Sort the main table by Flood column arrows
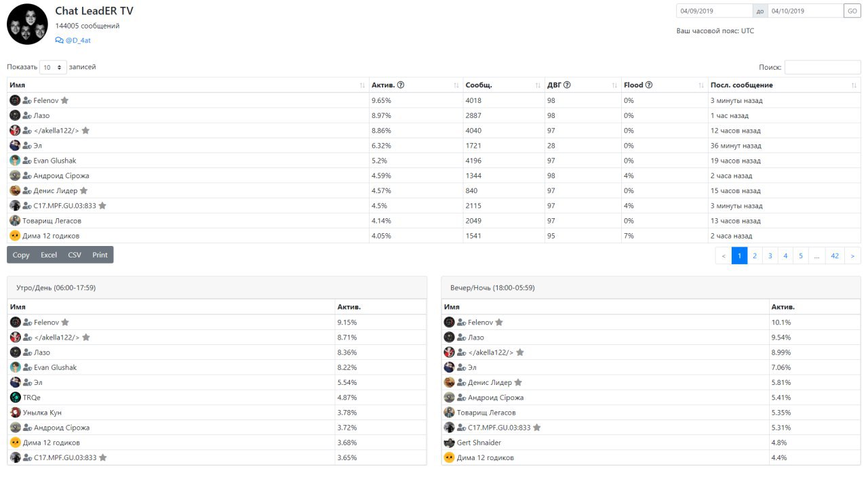868x492 pixels. 701,85
